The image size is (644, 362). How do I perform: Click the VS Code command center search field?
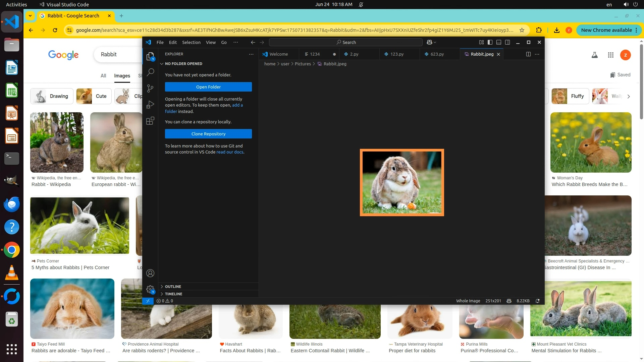[346, 42]
